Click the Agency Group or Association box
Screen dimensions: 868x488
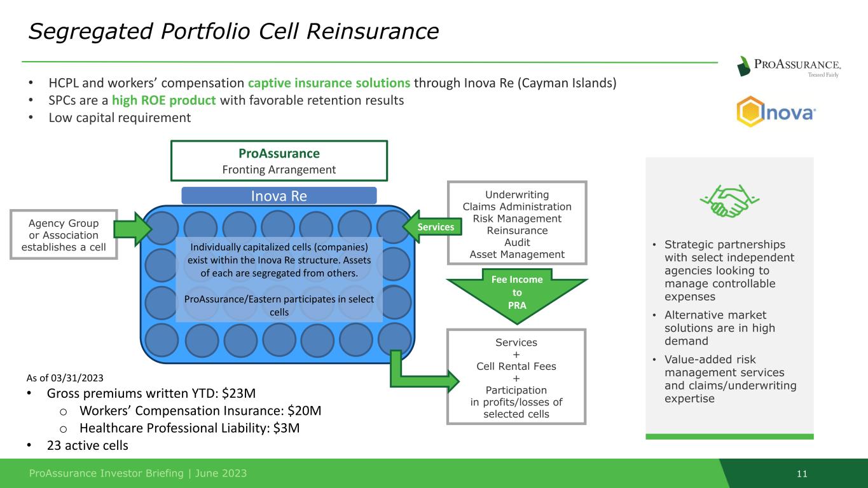tap(64, 235)
